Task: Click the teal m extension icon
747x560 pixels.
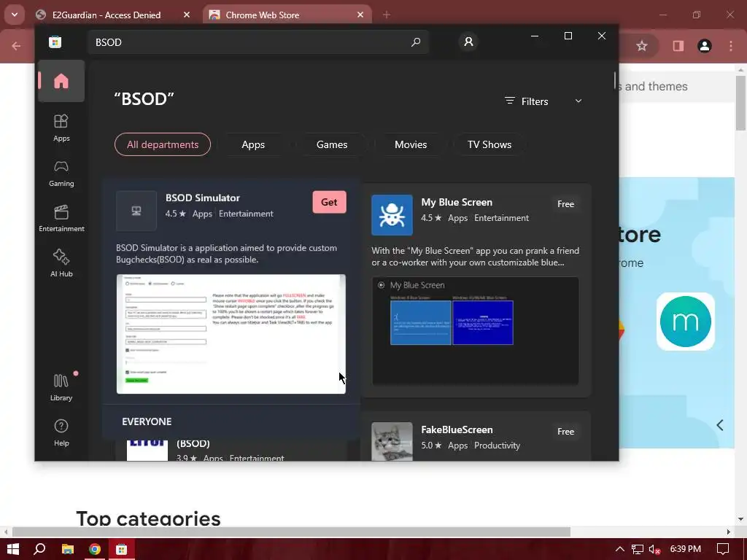Action: pyautogui.click(x=685, y=322)
